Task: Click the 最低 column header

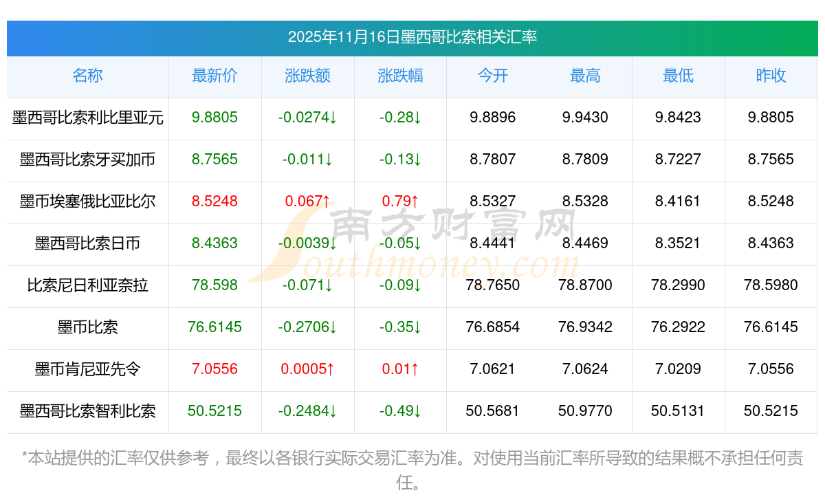Action: 678,76
